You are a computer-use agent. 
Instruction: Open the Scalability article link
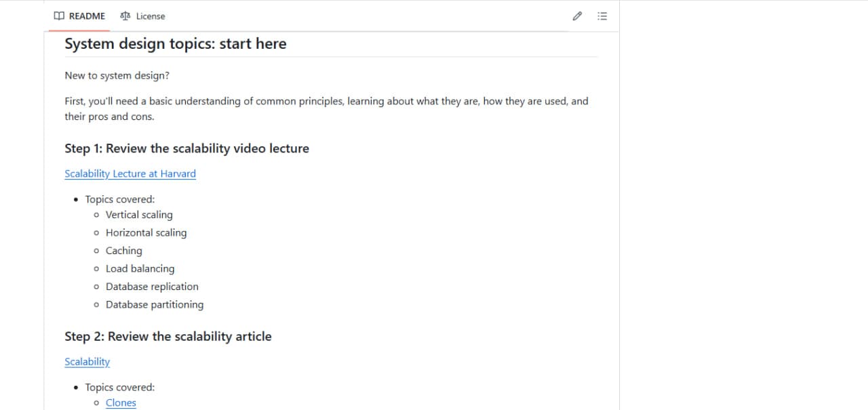tap(87, 362)
